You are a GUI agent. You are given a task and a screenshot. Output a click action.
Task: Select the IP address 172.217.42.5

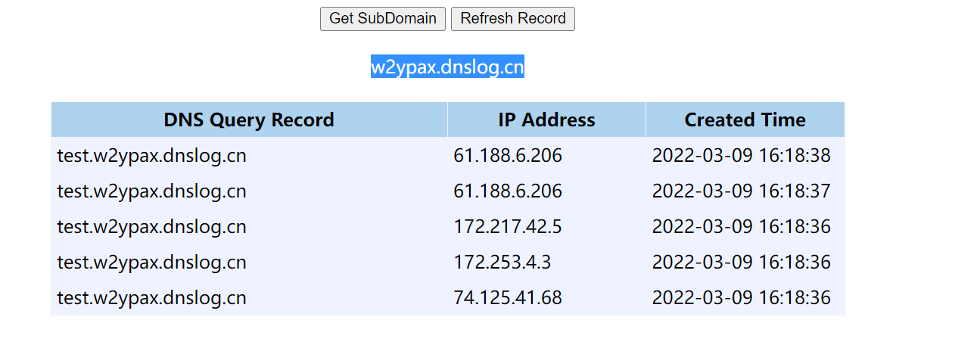click(x=508, y=226)
